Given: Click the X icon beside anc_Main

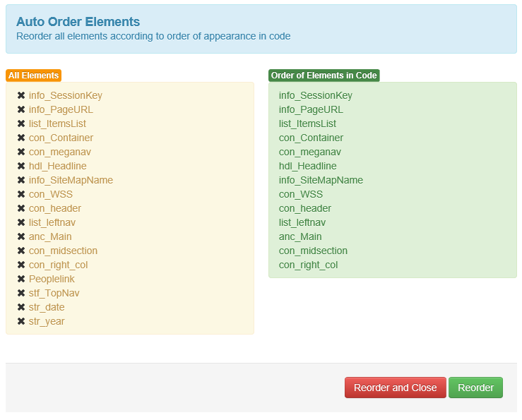Looking at the screenshot, I should pyautogui.click(x=21, y=236).
